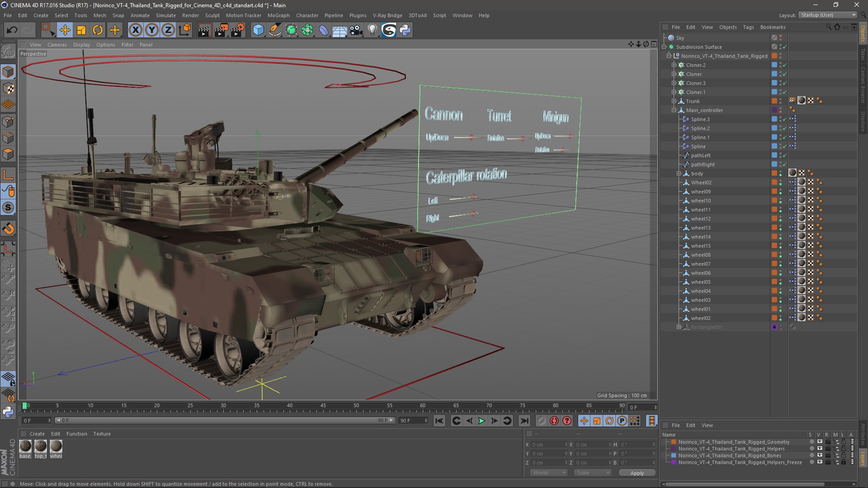Add a Subdivision Surface generator icon
This screenshot has height=488, width=868.
[291, 30]
